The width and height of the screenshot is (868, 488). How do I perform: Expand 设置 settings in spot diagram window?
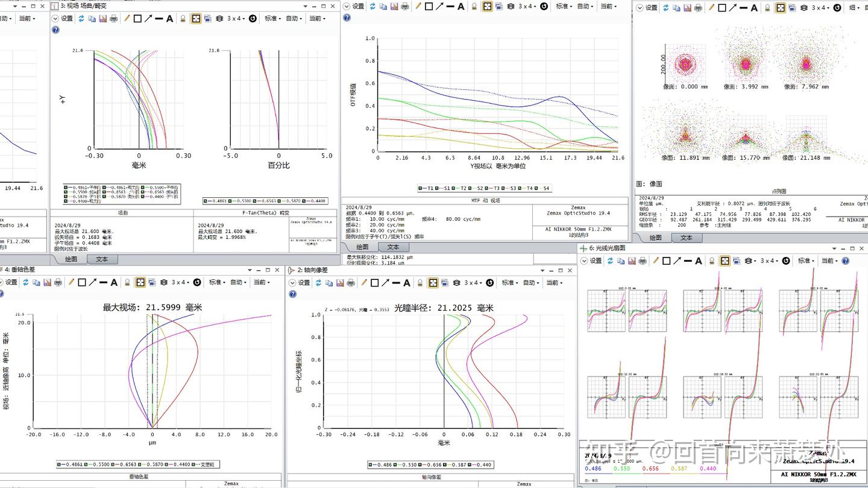coord(647,7)
